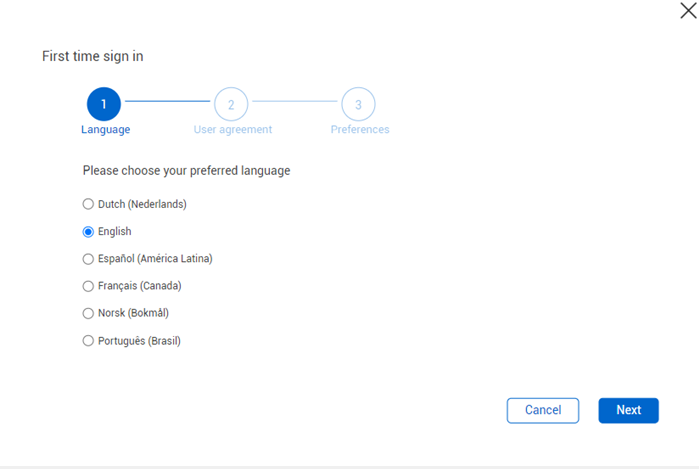
Task: Click the Français (Canada) label text
Action: click(x=140, y=286)
